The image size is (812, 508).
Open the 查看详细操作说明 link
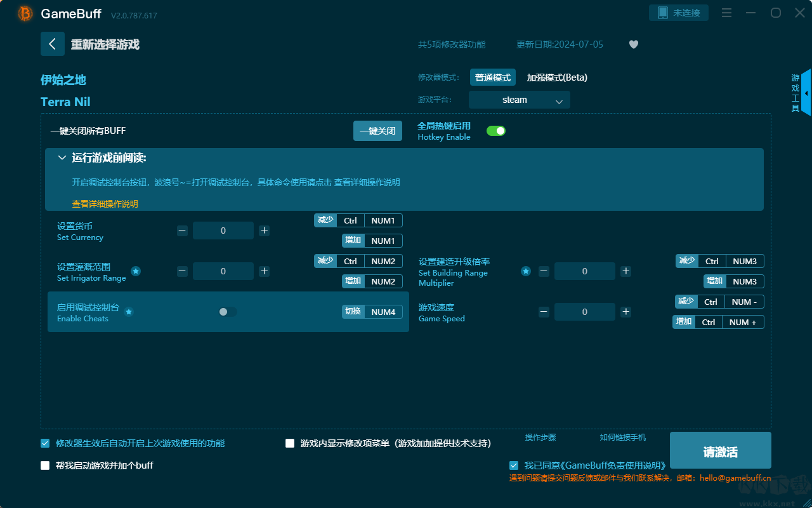click(105, 204)
